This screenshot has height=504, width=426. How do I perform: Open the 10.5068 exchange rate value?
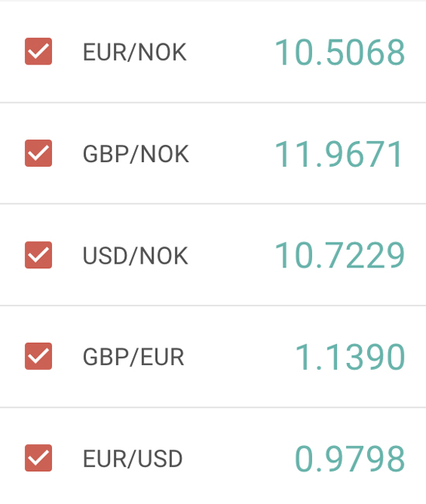click(x=340, y=52)
